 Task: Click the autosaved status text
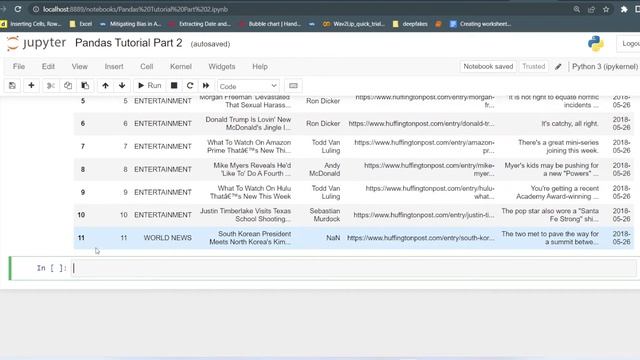tap(210, 44)
